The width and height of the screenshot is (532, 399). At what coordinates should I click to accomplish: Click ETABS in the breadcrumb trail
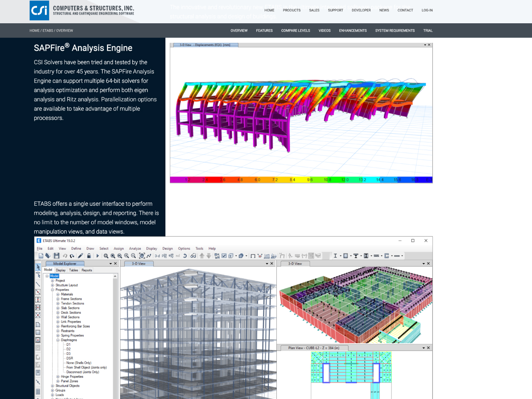(x=48, y=31)
